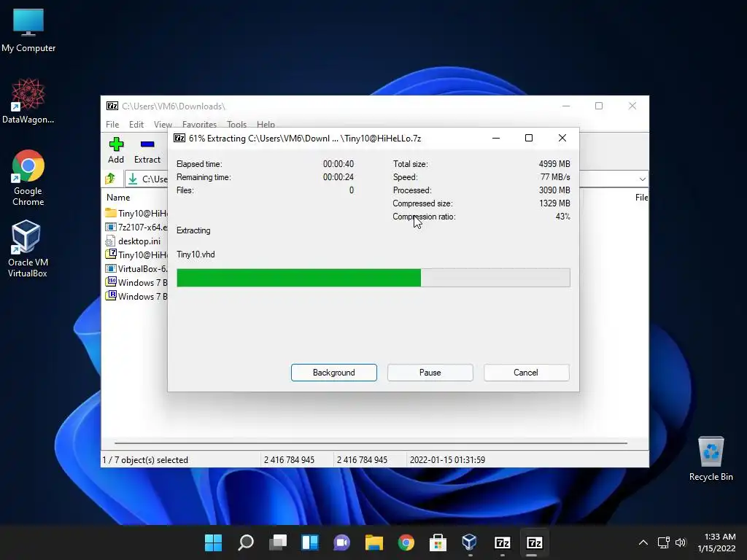Open Chrome from the taskbar
The width and height of the screenshot is (747, 560).
(x=406, y=542)
